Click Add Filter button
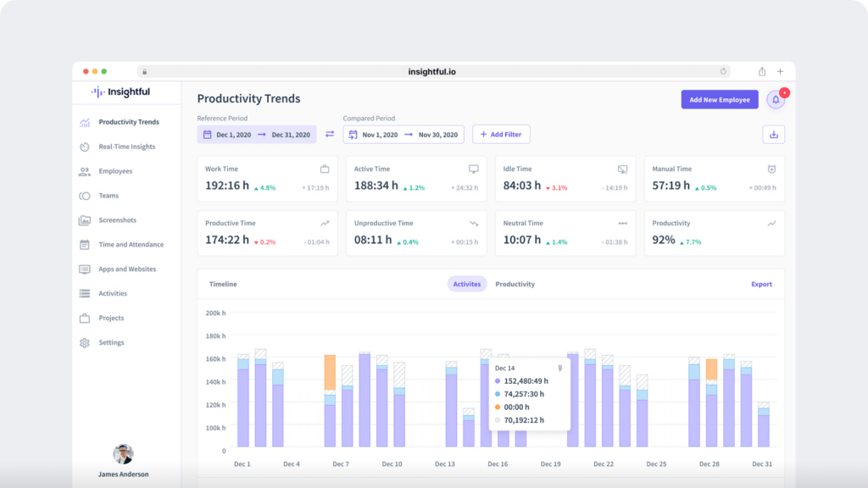 [501, 135]
